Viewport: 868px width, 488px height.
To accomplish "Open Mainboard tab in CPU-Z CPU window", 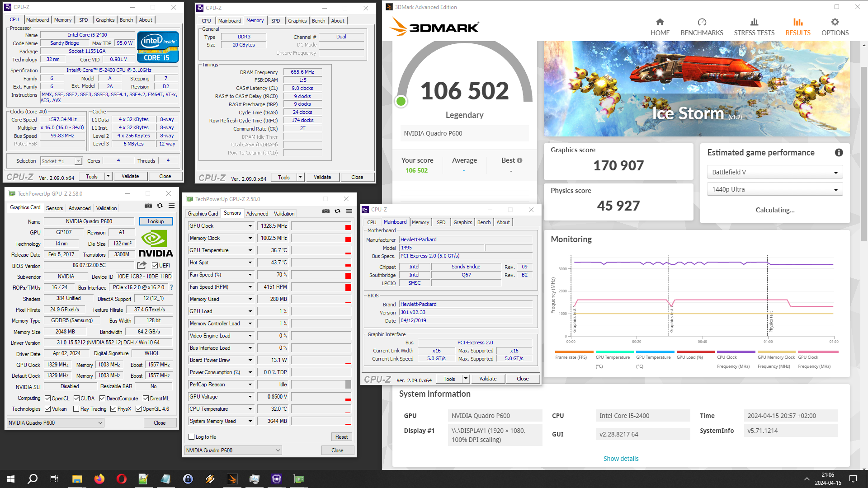I will [x=38, y=20].
